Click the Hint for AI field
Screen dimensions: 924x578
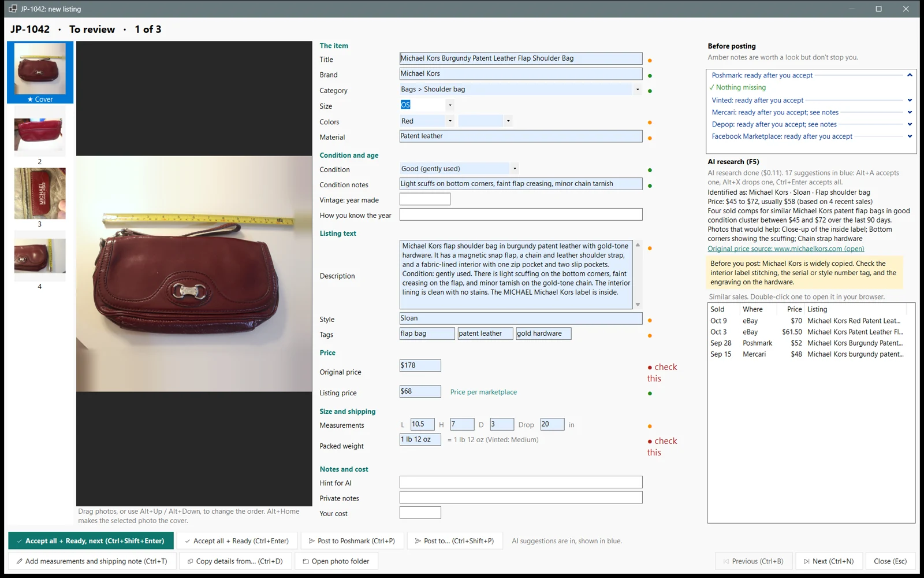[x=521, y=482]
